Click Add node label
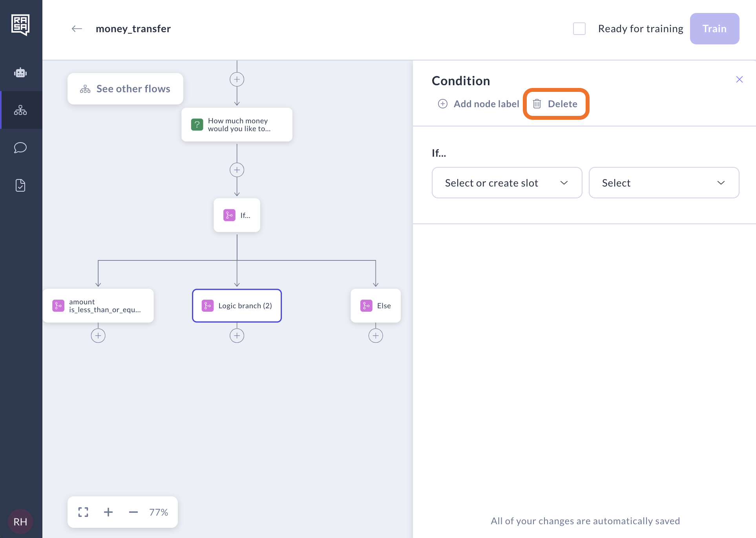 point(479,104)
